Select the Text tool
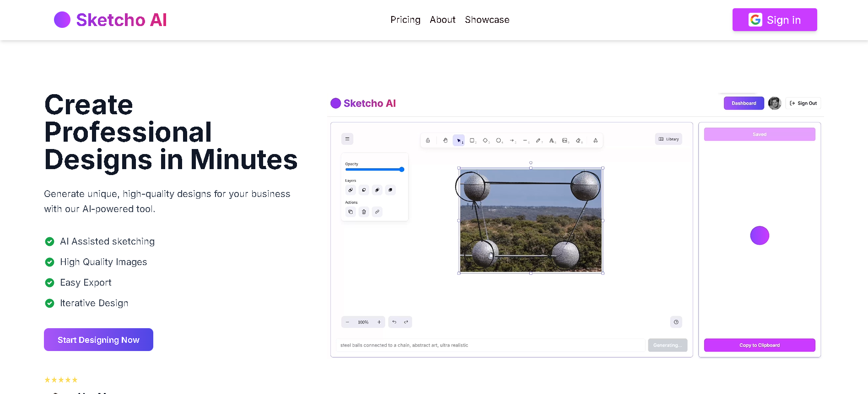Screen dimensions: 868x394 pos(552,140)
